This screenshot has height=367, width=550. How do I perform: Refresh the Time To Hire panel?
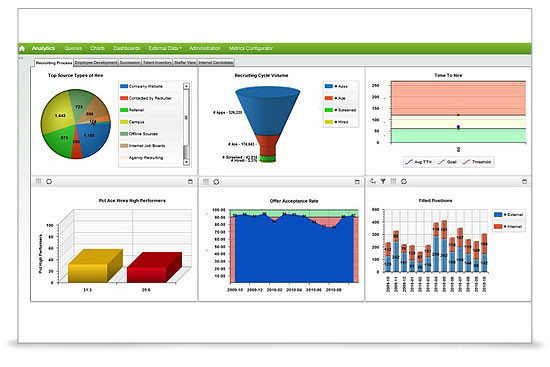pyautogui.click(x=404, y=181)
